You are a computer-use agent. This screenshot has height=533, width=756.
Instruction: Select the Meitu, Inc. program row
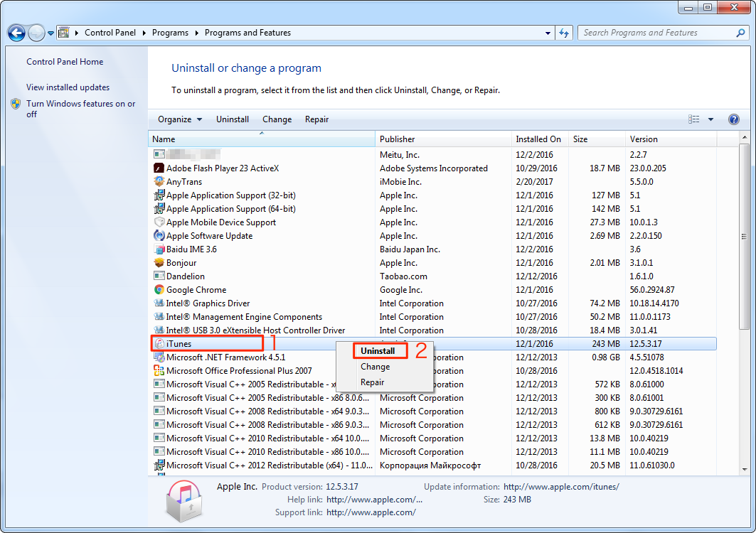click(432, 155)
